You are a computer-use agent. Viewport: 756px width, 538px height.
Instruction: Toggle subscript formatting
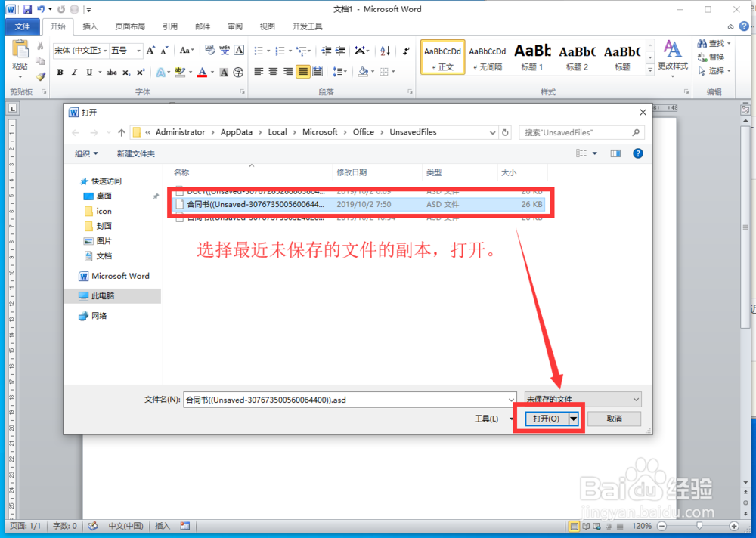126,73
